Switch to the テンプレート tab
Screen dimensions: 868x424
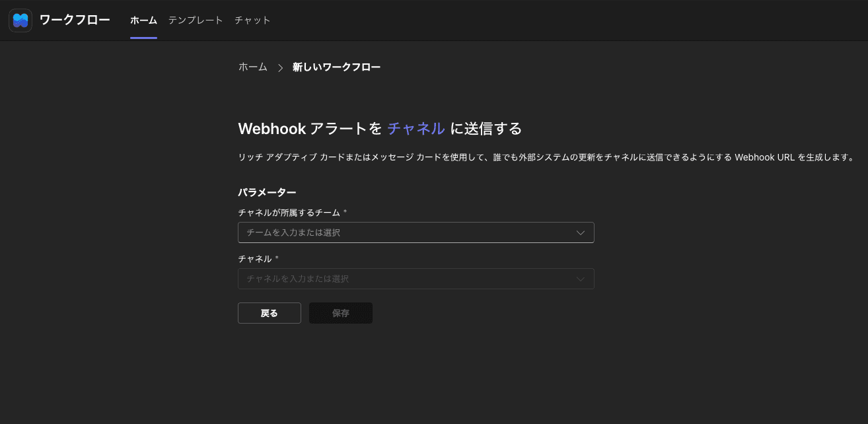tap(196, 20)
